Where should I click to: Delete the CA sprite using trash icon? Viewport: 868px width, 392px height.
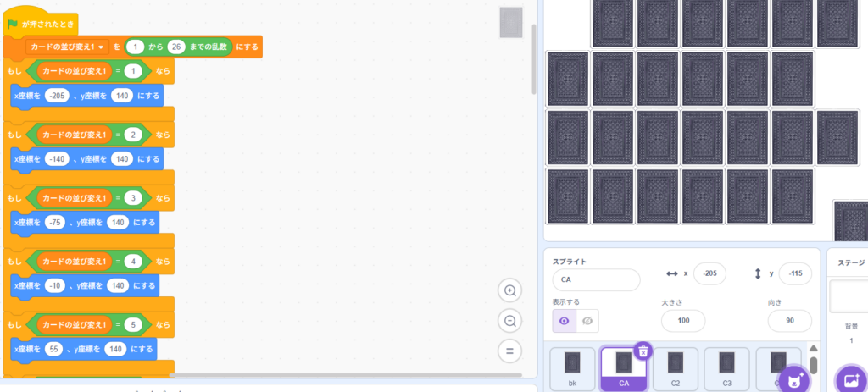point(643,351)
